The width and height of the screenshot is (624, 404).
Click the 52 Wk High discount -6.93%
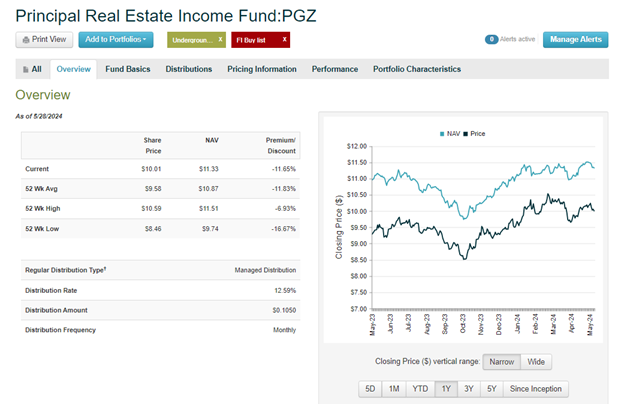pyautogui.click(x=285, y=209)
